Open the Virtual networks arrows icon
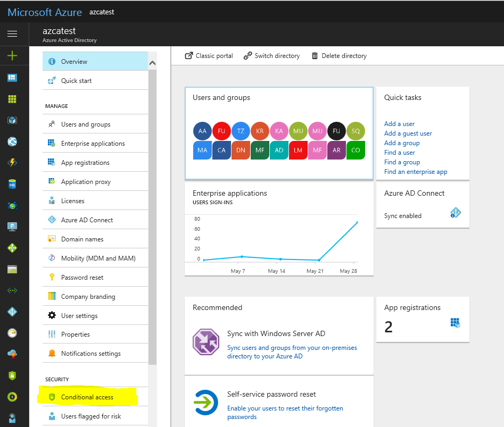This screenshot has width=504, height=427. pos(12,290)
